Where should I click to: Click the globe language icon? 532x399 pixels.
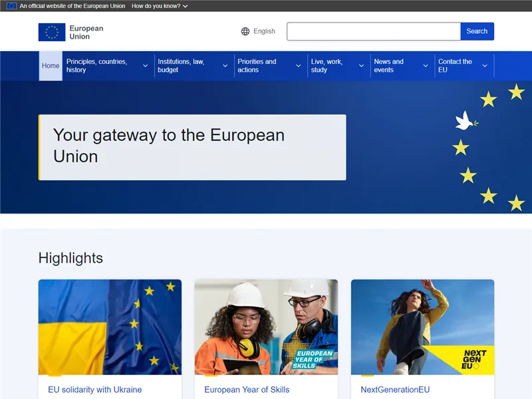pos(245,31)
